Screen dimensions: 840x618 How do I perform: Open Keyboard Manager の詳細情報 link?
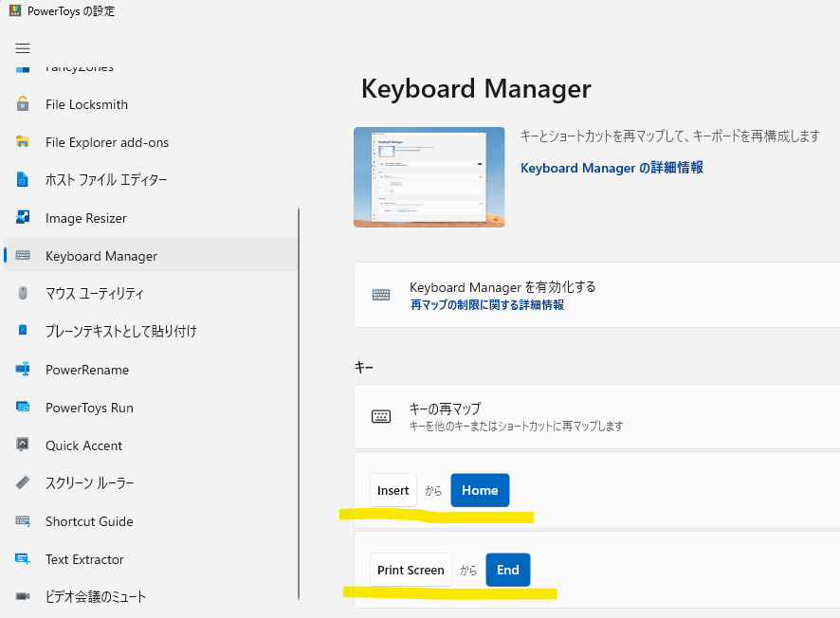click(612, 168)
